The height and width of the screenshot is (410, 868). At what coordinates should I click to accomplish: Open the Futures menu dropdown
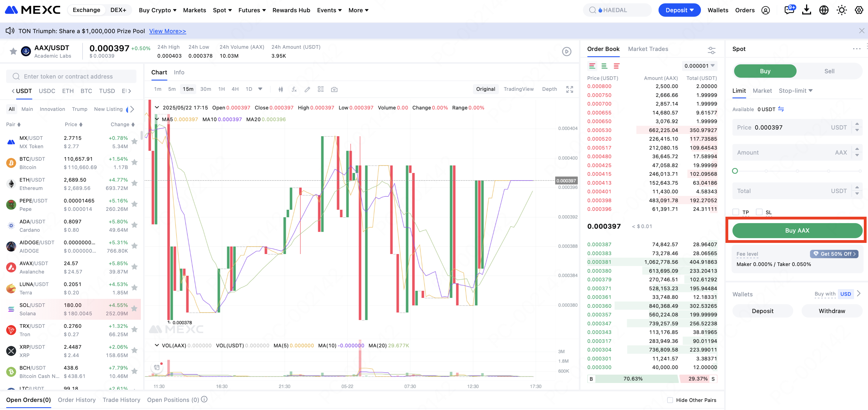click(252, 10)
